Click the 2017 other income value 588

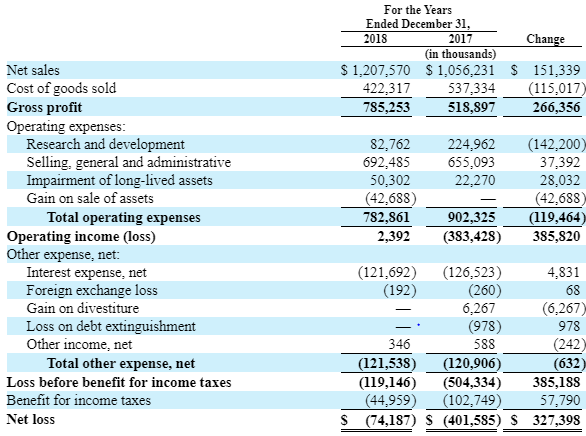(484, 344)
